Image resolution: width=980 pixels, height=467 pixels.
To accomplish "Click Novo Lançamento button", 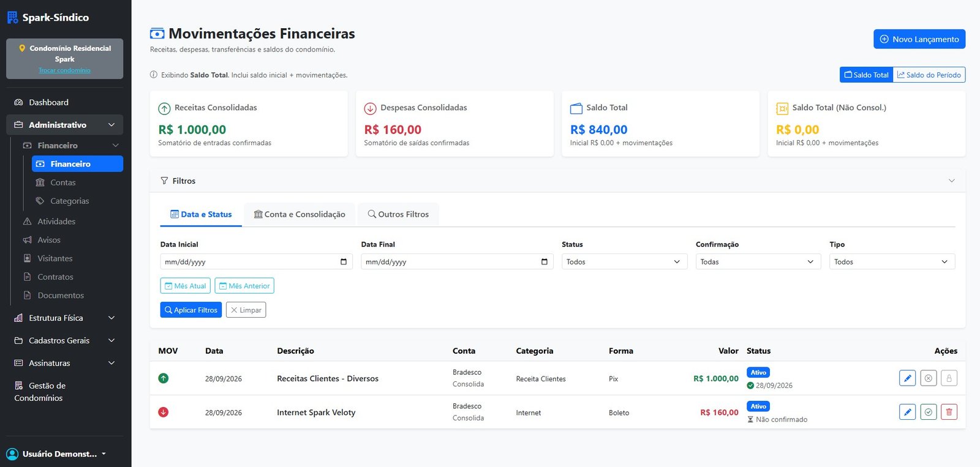I will pyautogui.click(x=919, y=39).
